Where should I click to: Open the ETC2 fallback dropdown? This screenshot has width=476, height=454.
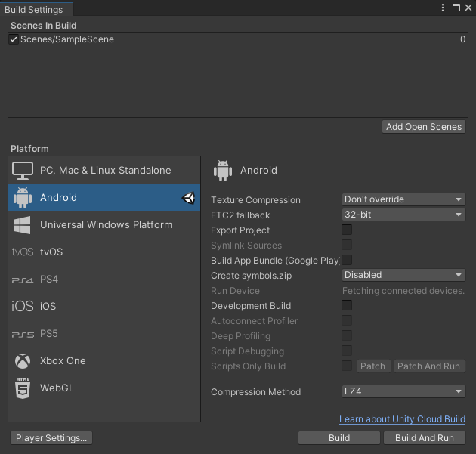(403, 215)
